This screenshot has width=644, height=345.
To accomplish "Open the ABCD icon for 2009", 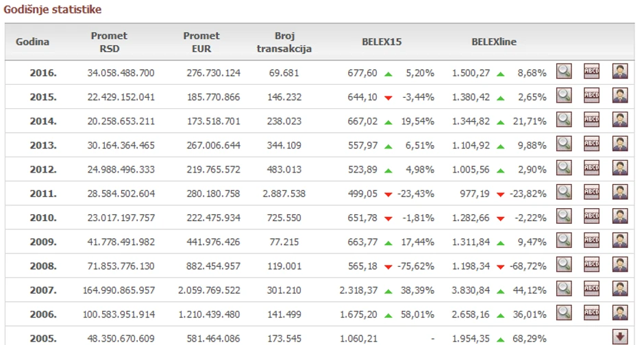I will (591, 241).
